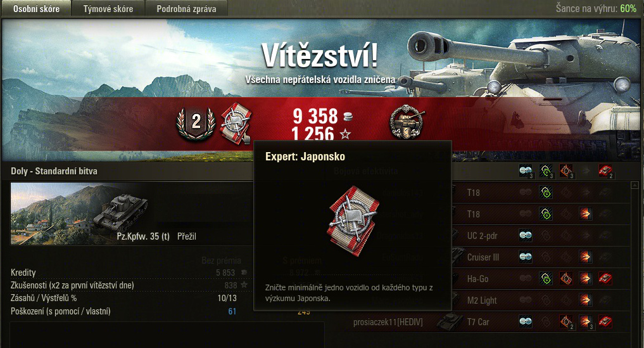644x348 pixels.
Task: Click the spotted enemies header icon
Action: (x=526, y=171)
